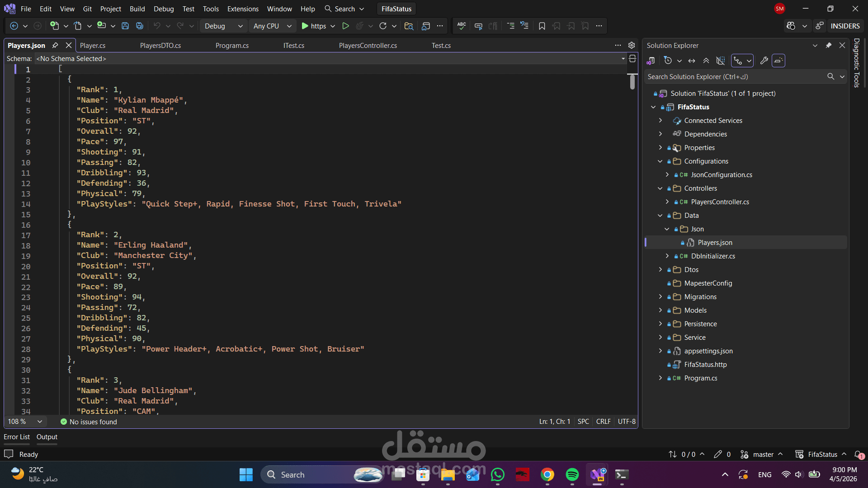Click Sync with Active Document arrows icon
868x488 pixels.
(692, 61)
